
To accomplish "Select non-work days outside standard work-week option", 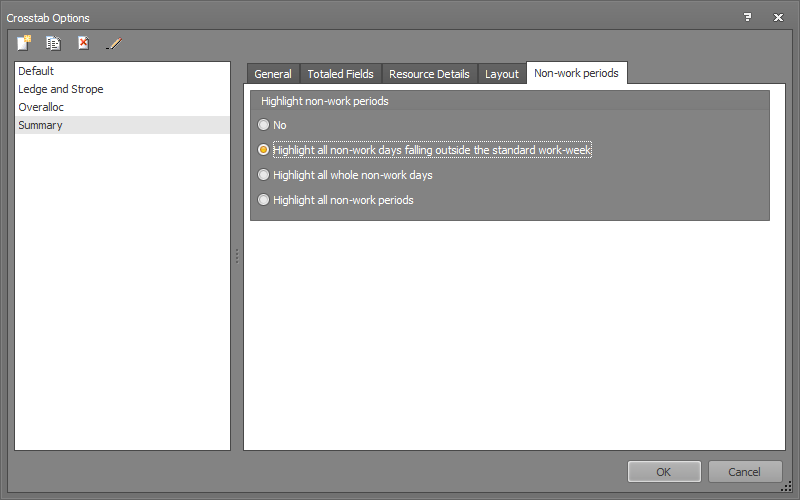I will [x=264, y=150].
